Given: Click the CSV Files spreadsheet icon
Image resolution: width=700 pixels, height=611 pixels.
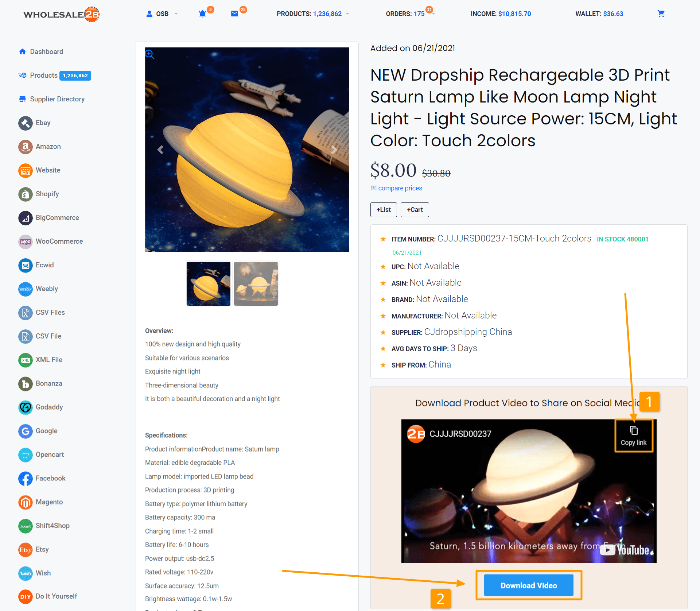Looking at the screenshot, I should click(26, 313).
